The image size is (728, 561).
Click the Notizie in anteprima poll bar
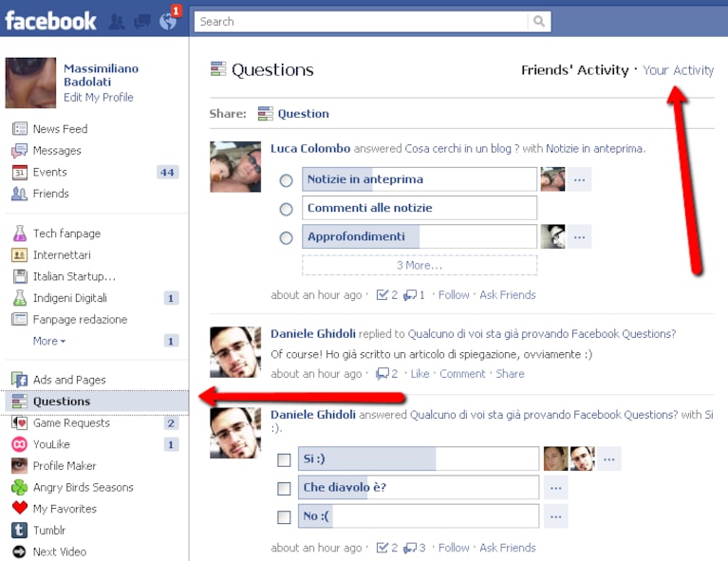[x=420, y=179]
